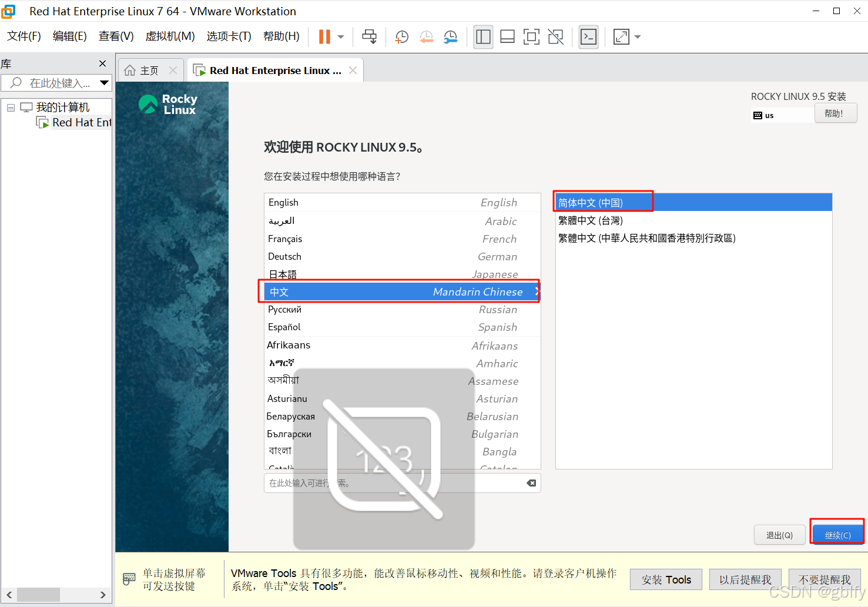
Task: Select Беларуская language row
Action: point(403,416)
